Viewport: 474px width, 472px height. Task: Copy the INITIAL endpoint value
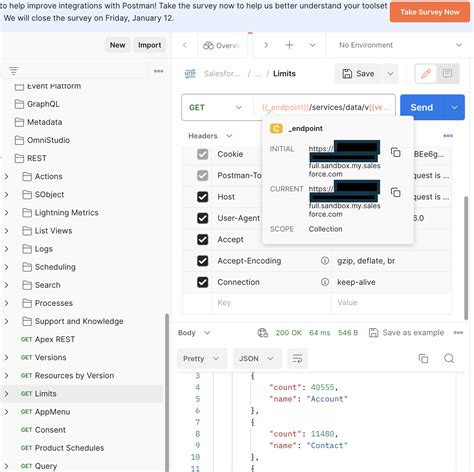pyautogui.click(x=396, y=153)
